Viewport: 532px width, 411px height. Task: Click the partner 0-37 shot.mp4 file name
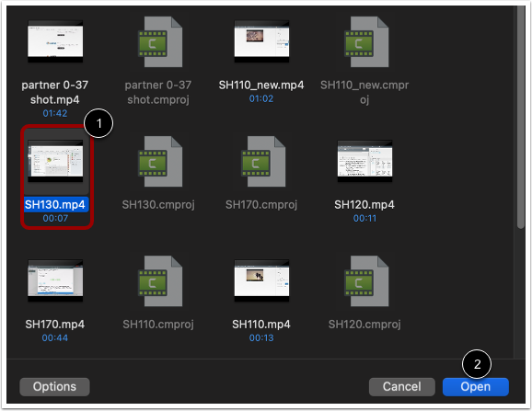tap(55, 92)
